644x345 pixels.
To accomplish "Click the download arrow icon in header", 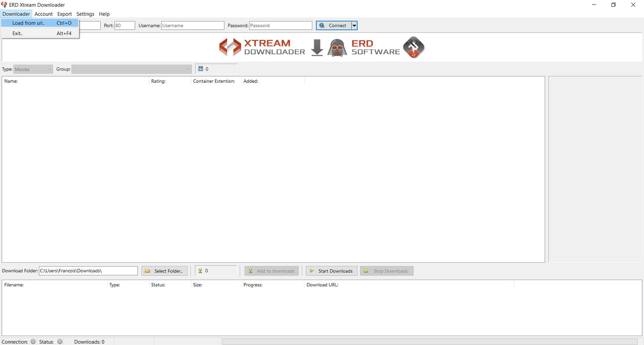I will [317, 47].
